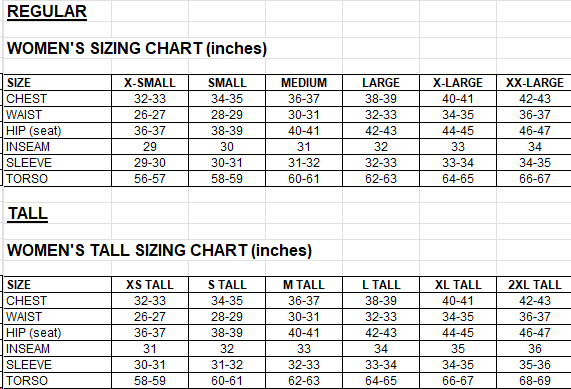Select tall chart SLEEVE value 30-31
Image resolution: width=571 pixels, height=389 pixels.
[150, 365]
